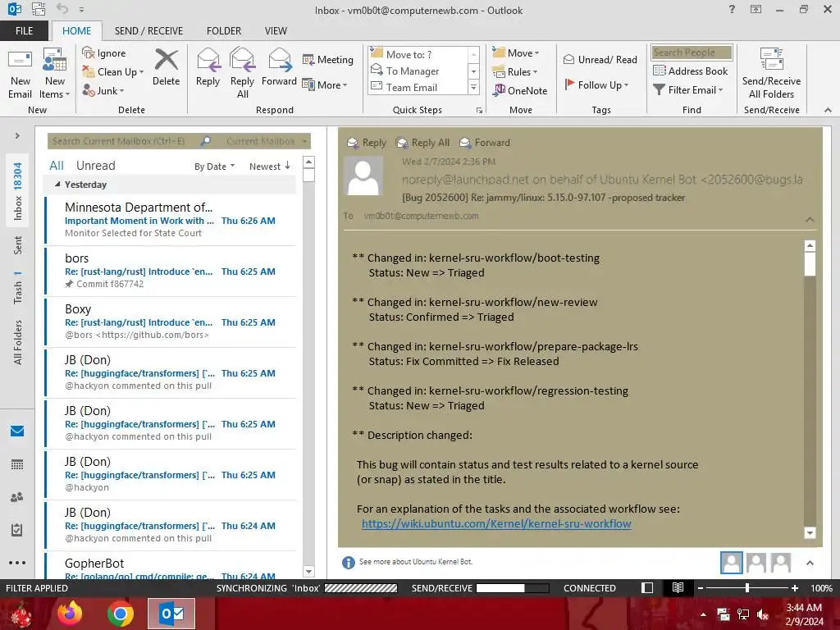
Task: Click the ribbon Reply All icon
Action: 242,73
